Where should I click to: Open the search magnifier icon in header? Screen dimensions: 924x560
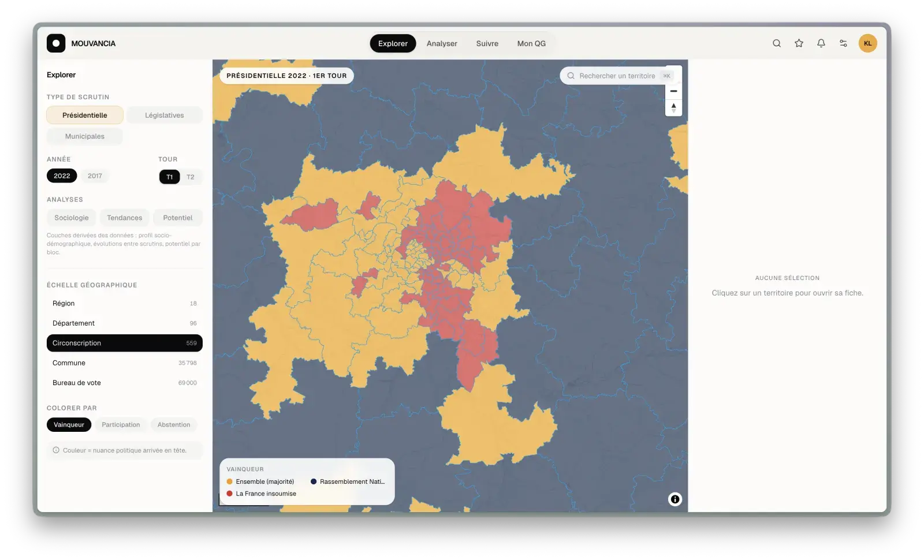tap(777, 43)
